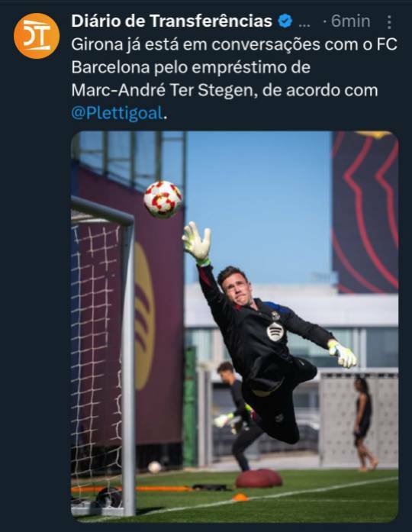
Task: Click the soccer ball in the photo
Action: coord(163,199)
